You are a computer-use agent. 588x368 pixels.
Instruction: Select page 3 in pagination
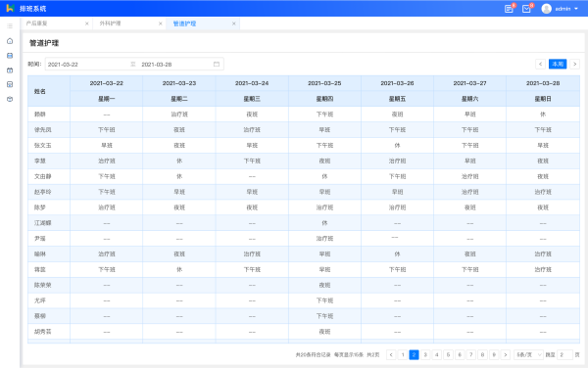(425, 354)
